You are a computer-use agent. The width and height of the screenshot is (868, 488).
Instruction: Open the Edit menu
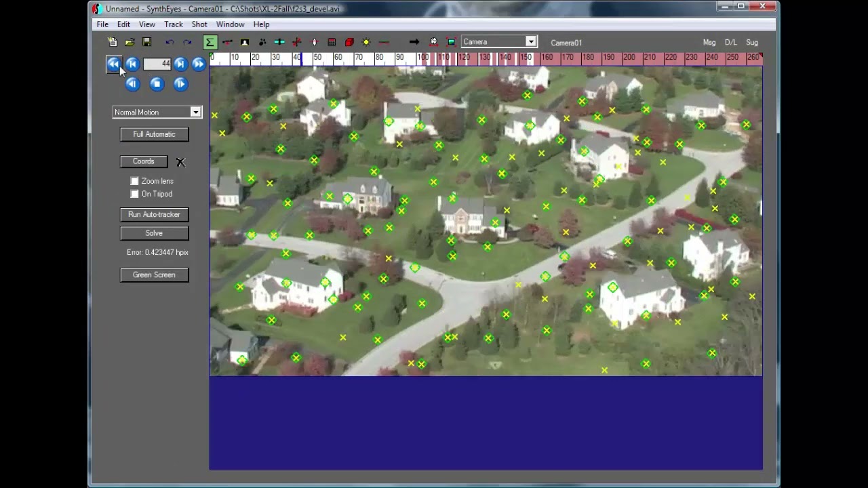point(123,24)
